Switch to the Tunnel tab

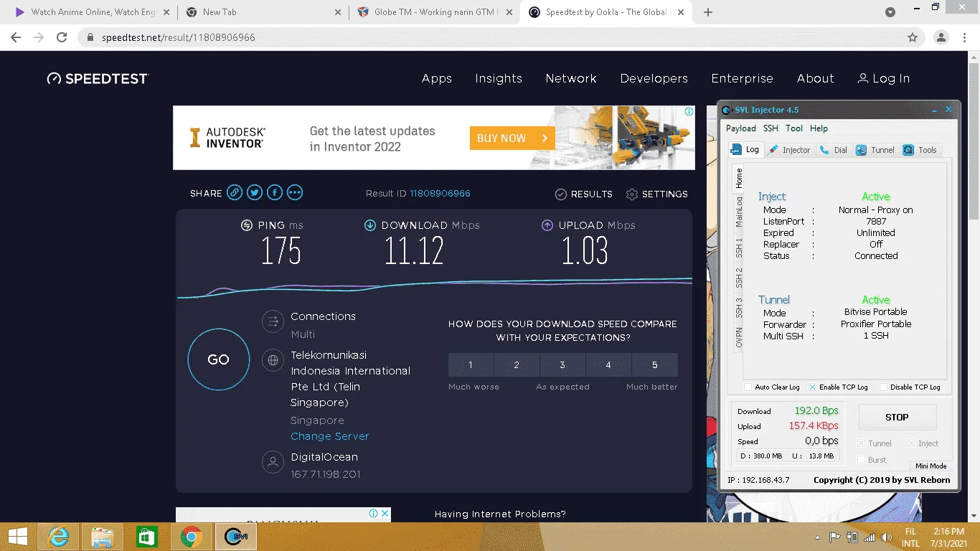[875, 150]
